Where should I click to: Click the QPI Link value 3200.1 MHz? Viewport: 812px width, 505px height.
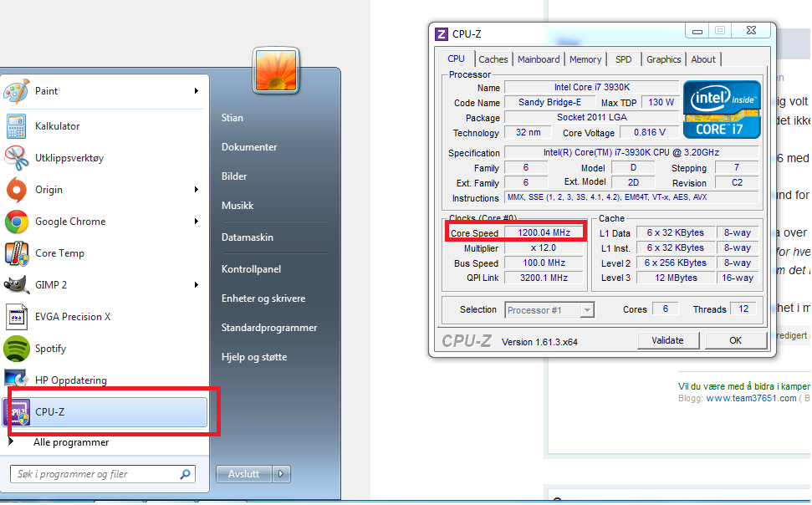pyautogui.click(x=544, y=278)
